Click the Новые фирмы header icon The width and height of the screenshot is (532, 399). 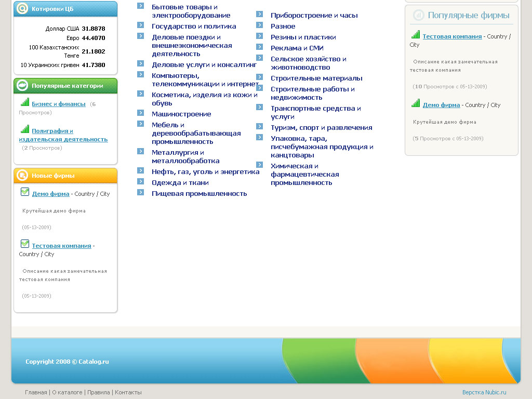click(22, 175)
